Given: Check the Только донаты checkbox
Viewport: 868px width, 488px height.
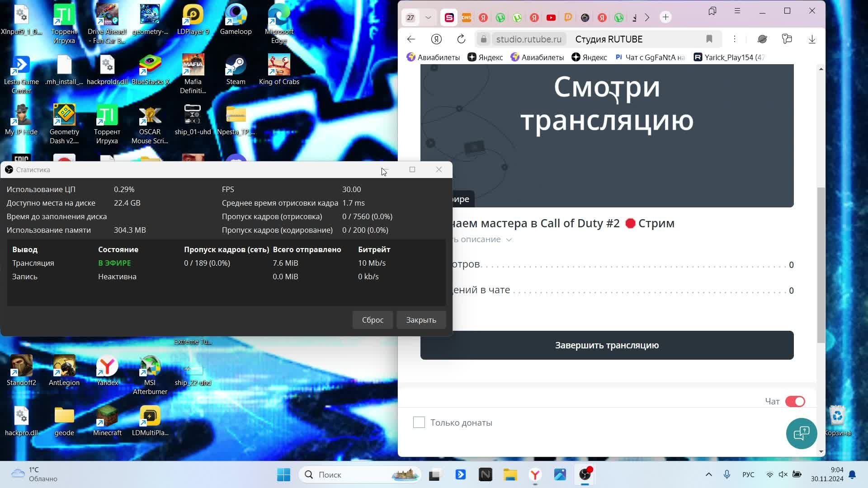Looking at the screenshot, I should 419,422.
